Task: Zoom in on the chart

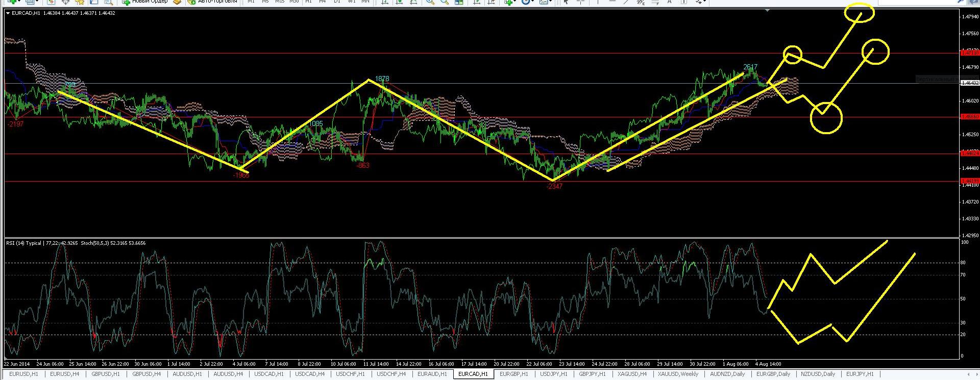Action: [x=430, y=2]
